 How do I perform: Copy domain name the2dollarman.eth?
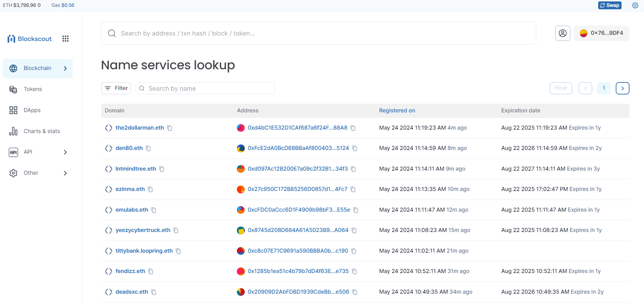click(x=170, y=128)
